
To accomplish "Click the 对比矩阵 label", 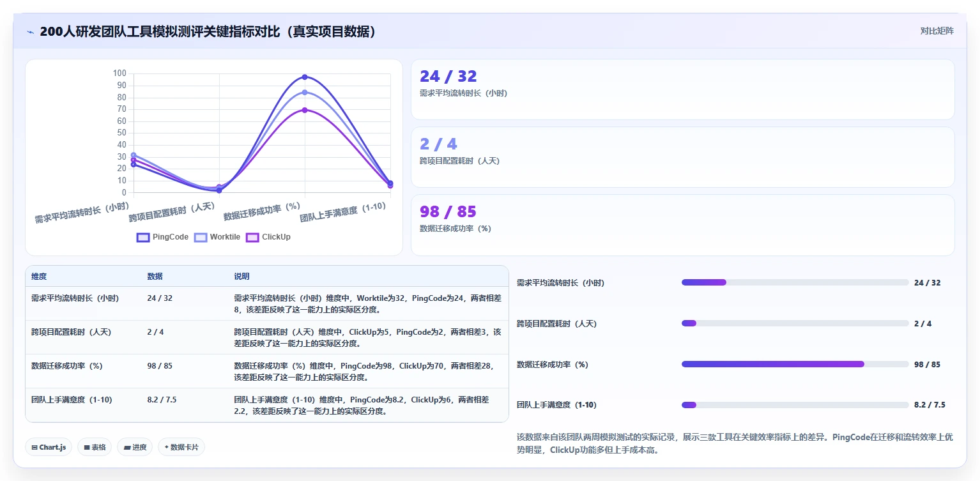I will click(x=937, y=31).
